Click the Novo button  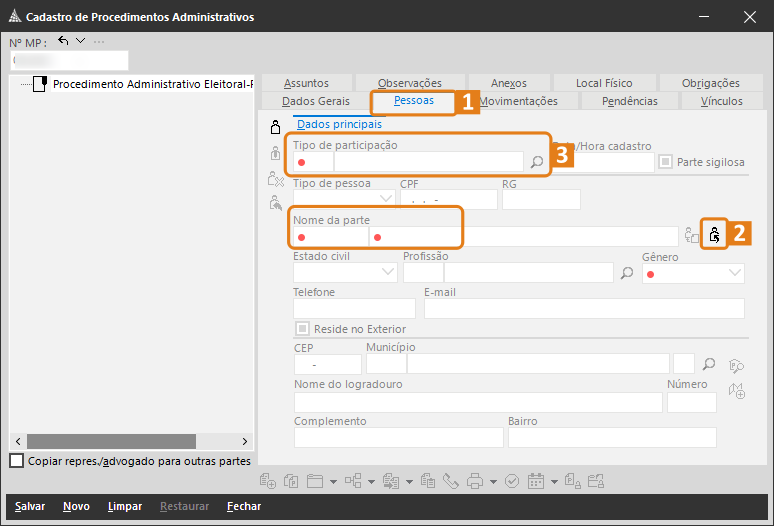pyautogui.click(x=76, y=506)
